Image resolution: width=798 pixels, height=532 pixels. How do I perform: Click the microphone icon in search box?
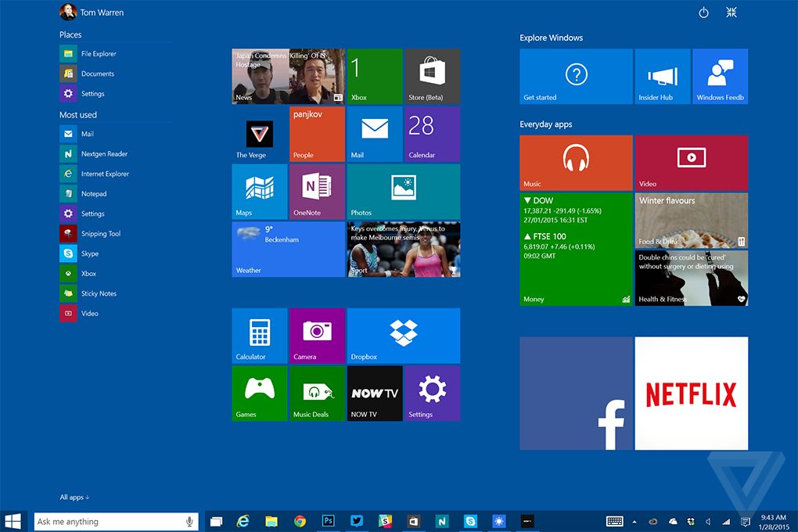pyautogui.click(x=189, y=521)
